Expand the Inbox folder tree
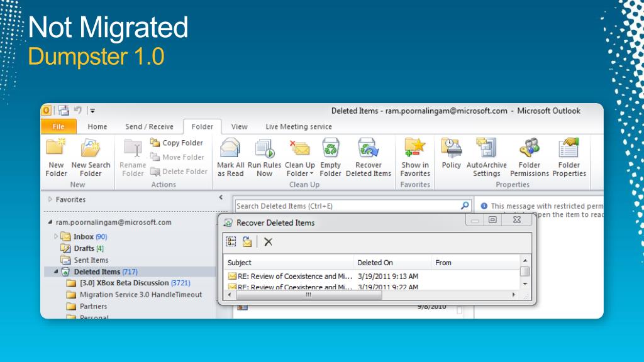The height and width of the screenshot is (362, 644). [x=56, y=236]
